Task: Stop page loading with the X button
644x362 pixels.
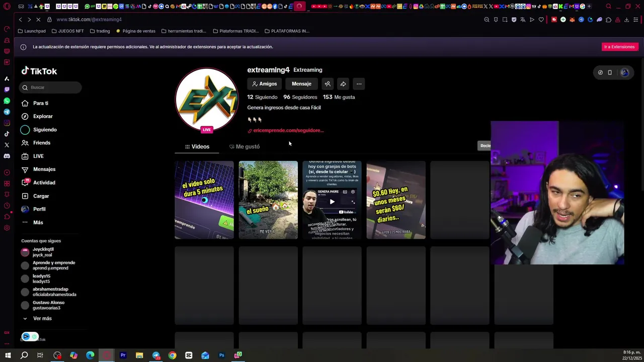Action: click(x=39, y=19)
